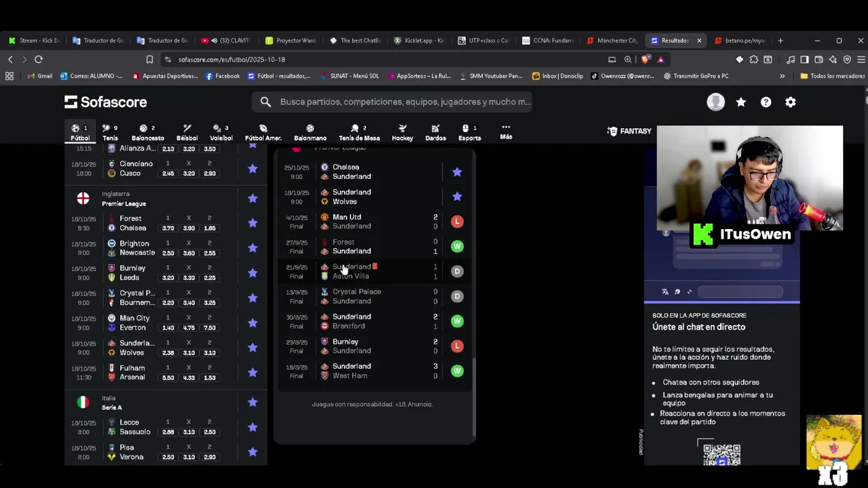This screenshot has width=868, height=488.
Task: Switch to Manchester City browser tab
Action: (612, 41)
